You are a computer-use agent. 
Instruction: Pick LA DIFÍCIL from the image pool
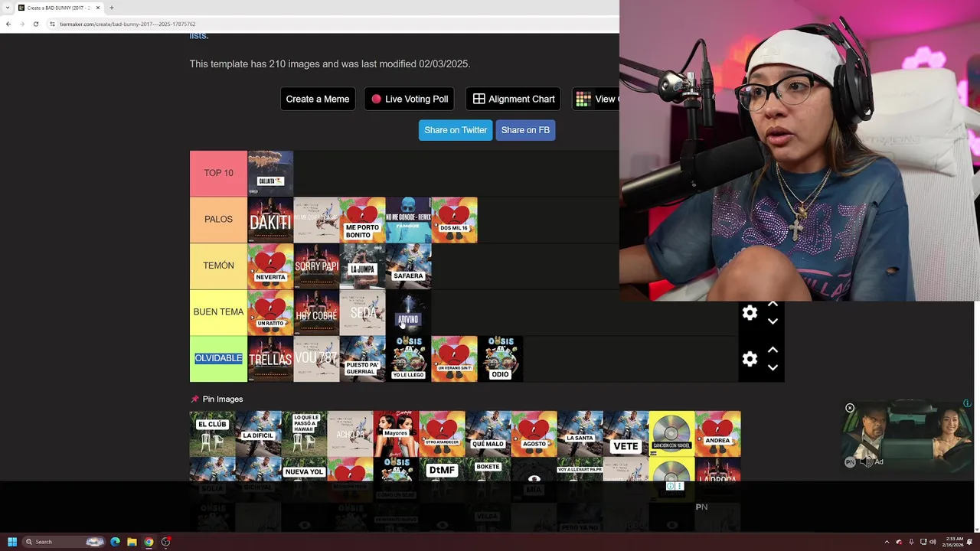point(258,434)
